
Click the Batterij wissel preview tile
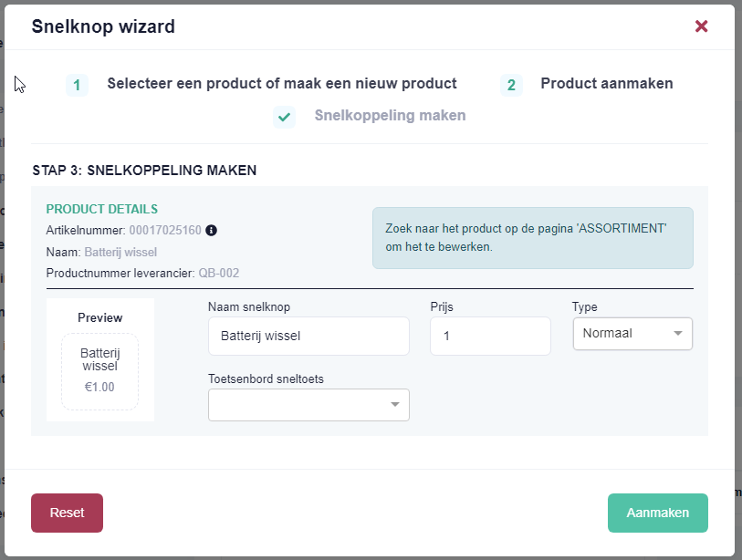pyautogui.click(x=99, y=372)
